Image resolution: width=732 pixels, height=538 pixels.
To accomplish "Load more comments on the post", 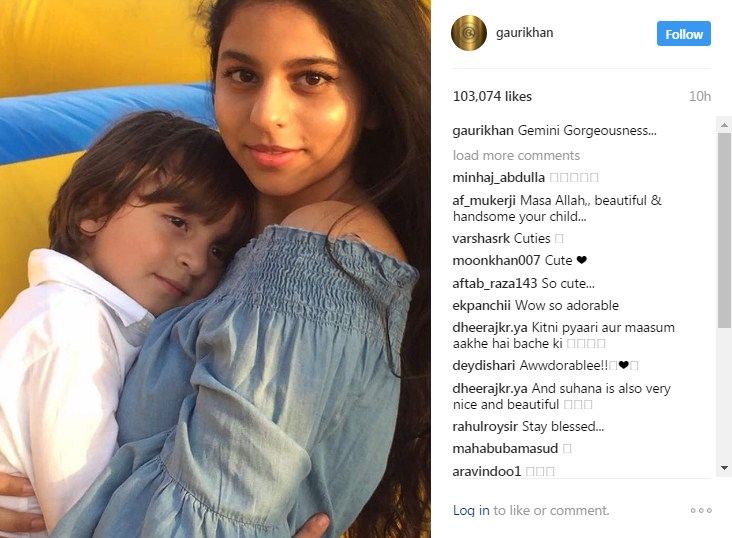I will click(x=516, y=155).
